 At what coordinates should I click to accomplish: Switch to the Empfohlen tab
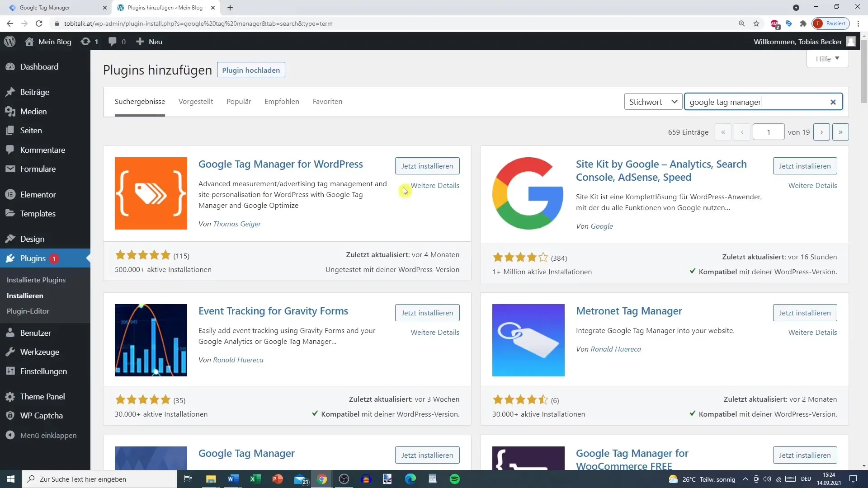click(x=282, y=102)
